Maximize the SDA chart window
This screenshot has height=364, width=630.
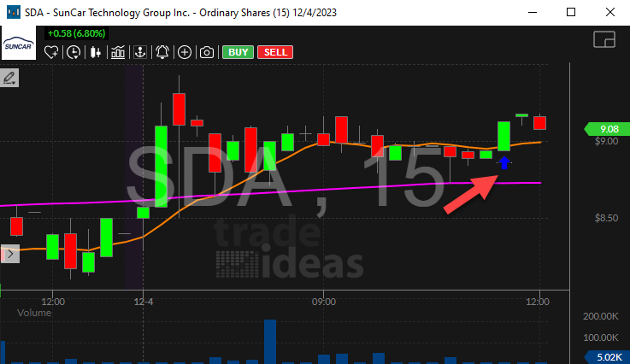(571, 13)
